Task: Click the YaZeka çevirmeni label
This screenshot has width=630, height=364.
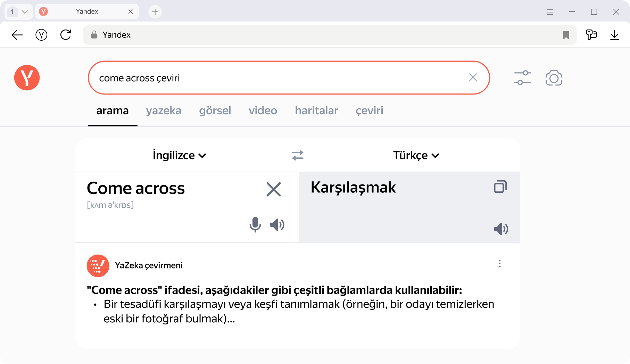Action: (x=149, y=265)
